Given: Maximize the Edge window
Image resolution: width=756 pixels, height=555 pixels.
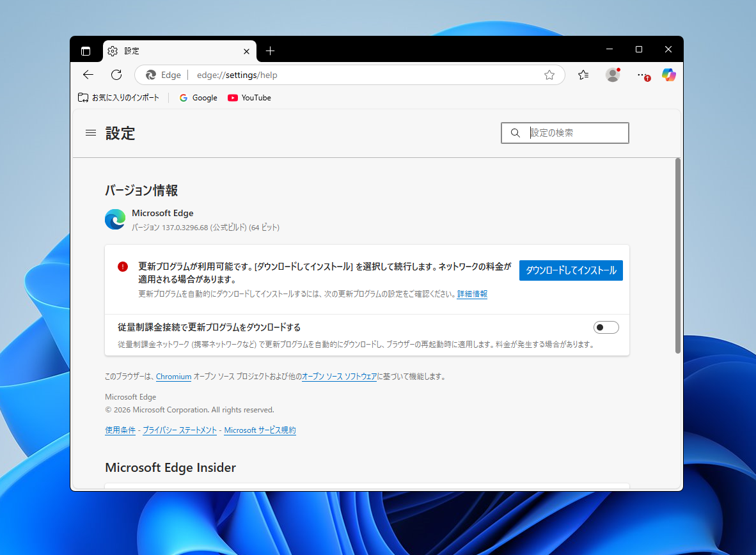Looking at the screenshot, I should pos(639,49).
